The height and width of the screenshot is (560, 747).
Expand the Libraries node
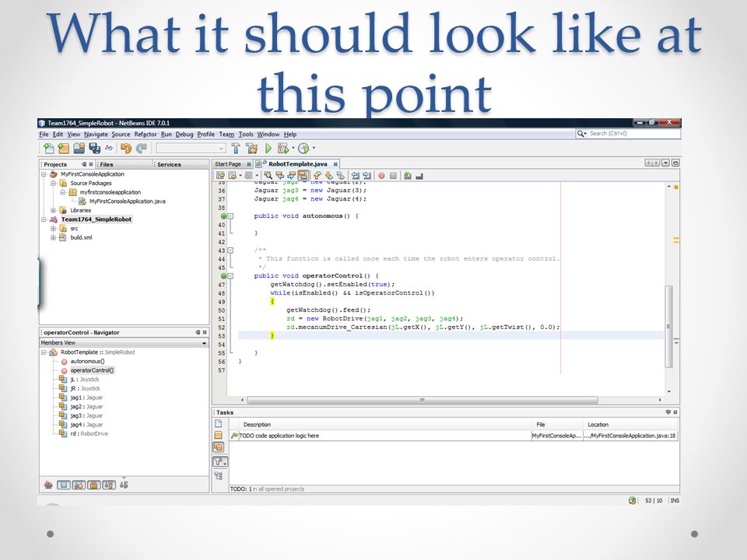54,211
